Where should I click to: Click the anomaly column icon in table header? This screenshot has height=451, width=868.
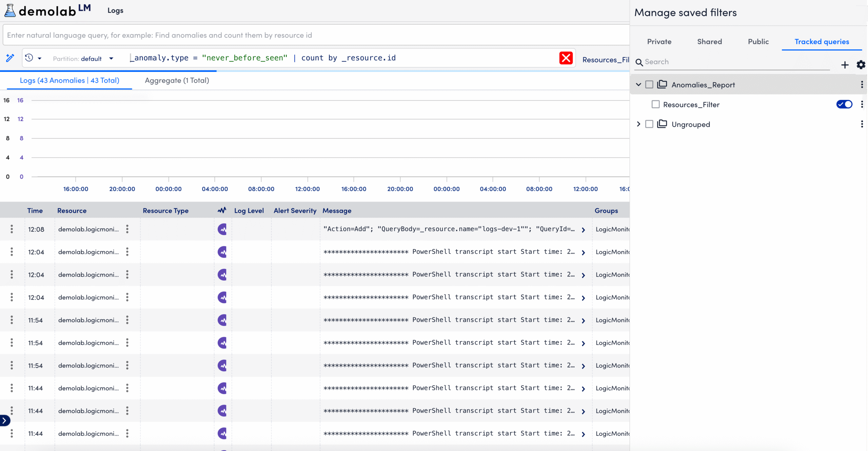(222, 210)
